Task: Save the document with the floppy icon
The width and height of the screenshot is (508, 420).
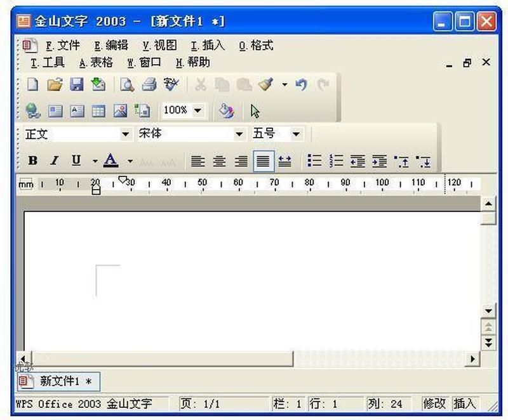Action: click(x=77, y=85)
